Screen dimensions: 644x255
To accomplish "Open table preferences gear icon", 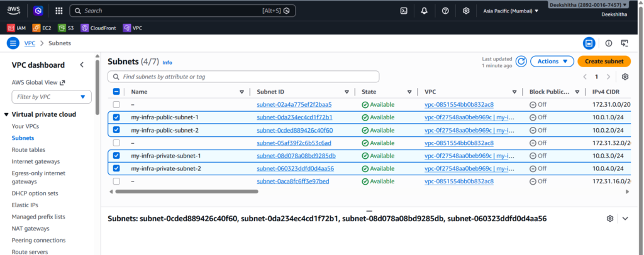I will [x=625, y=77].
